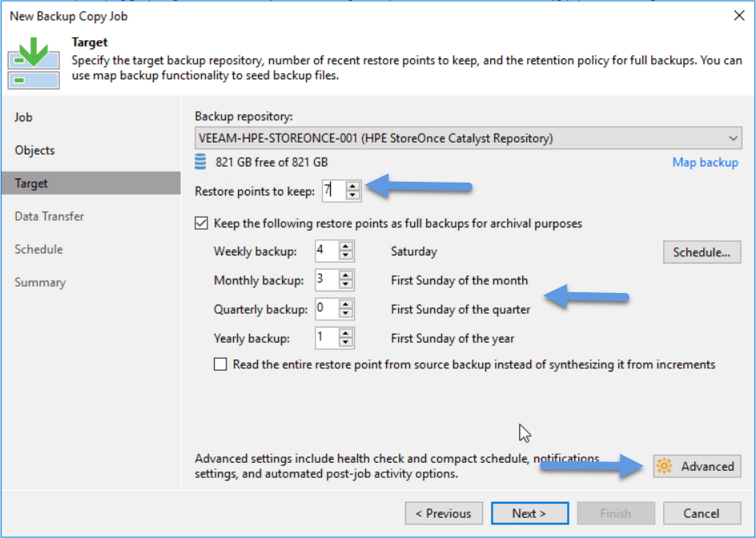
Task: Cancel the New Backup Copy Job wizard
Action: pyautogui.click(x=702, y=513)
